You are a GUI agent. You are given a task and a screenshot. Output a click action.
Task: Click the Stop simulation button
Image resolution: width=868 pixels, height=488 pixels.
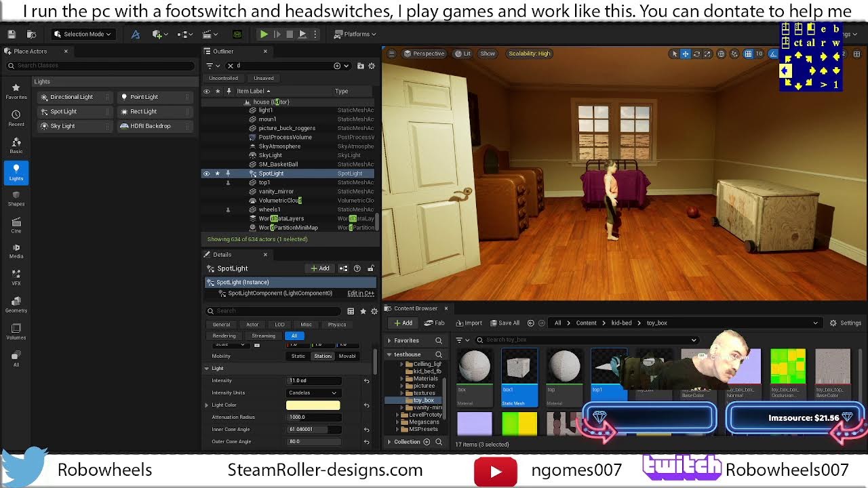290,34
